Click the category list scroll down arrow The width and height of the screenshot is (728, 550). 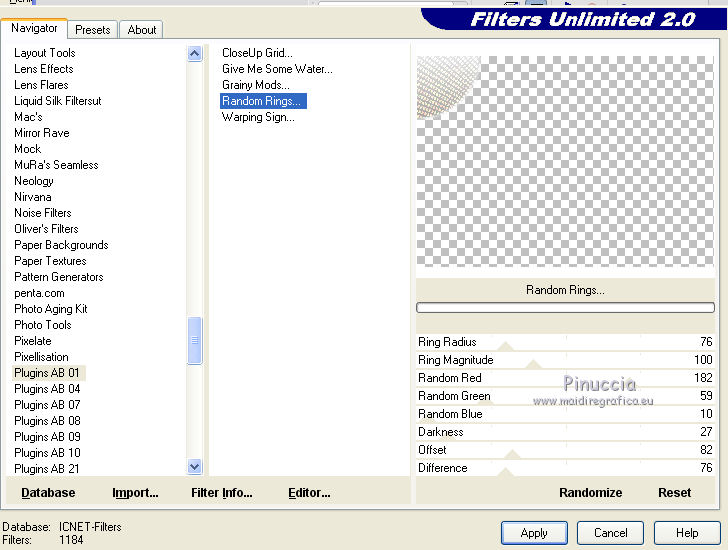[x=195, y=466]
